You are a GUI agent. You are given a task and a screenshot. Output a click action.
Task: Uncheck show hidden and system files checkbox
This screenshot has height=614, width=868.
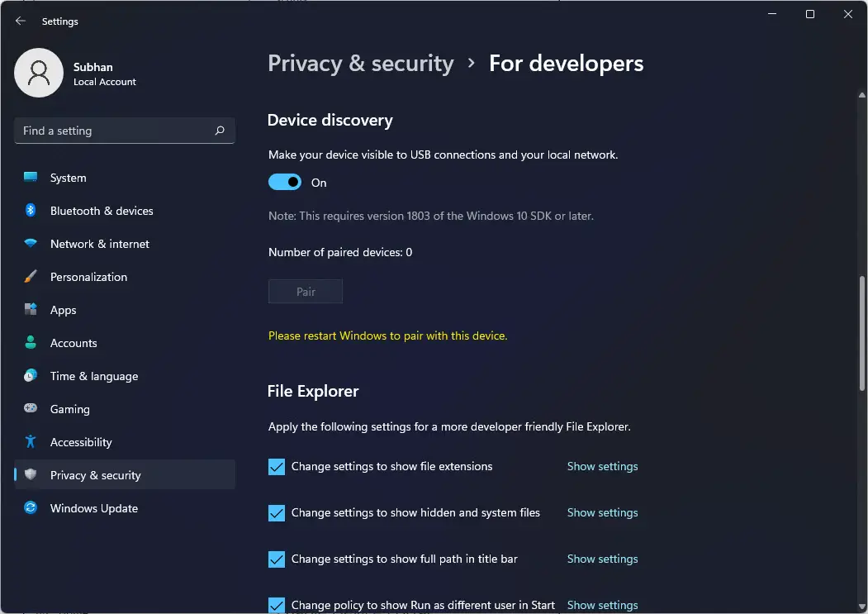[x=276, y=512]
